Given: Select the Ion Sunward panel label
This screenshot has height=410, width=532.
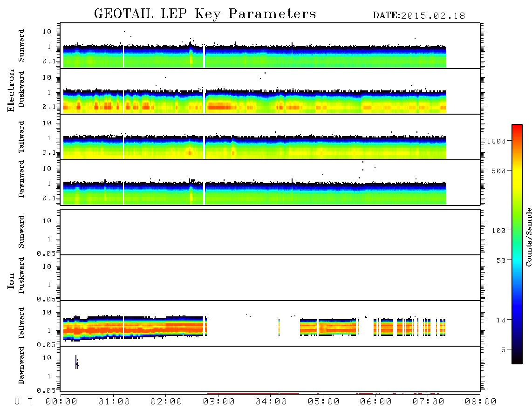Looking at the screenshot, I should coord(21,232).
